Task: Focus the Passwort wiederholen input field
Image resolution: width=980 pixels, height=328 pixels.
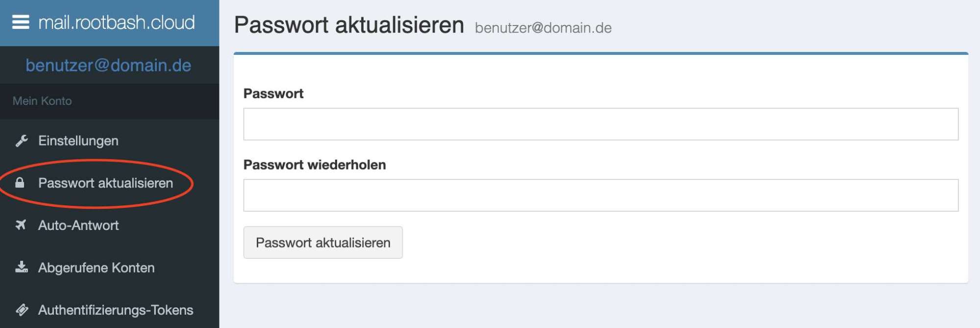Action: click(601, 195)
